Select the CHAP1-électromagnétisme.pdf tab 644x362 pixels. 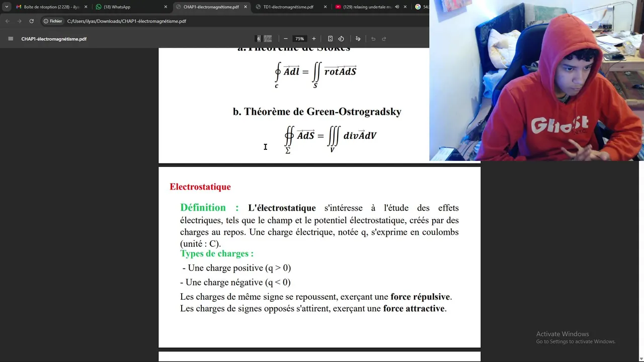click(x=211, y=7)
